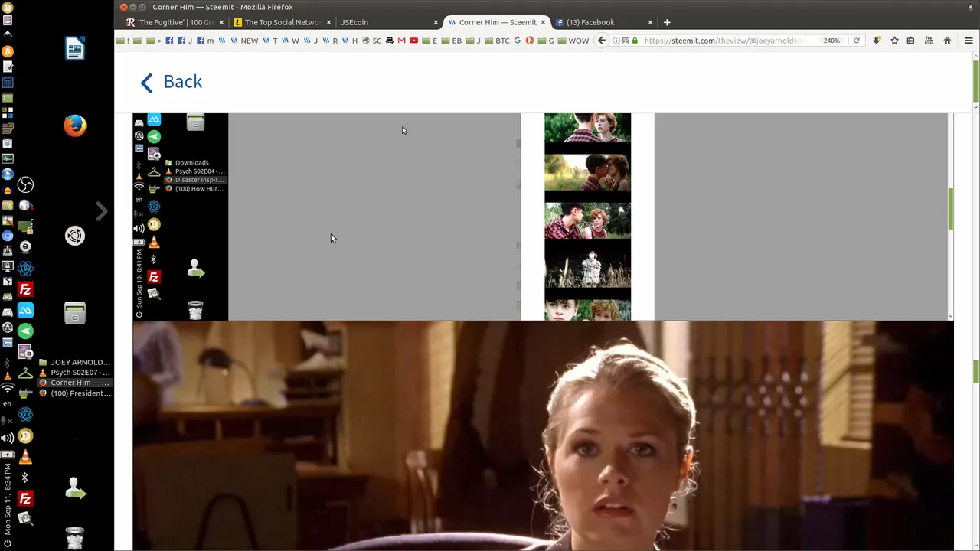This screenshot has width=980, height=551.
Task: Open the NEW bookmark folder
Action: [244, 41]
